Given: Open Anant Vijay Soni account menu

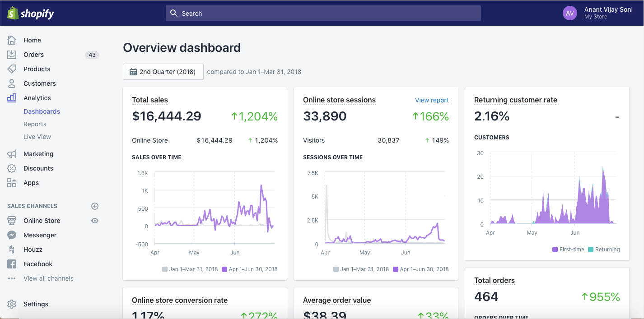Looking at the screenshot, I should tap(597, 13).
